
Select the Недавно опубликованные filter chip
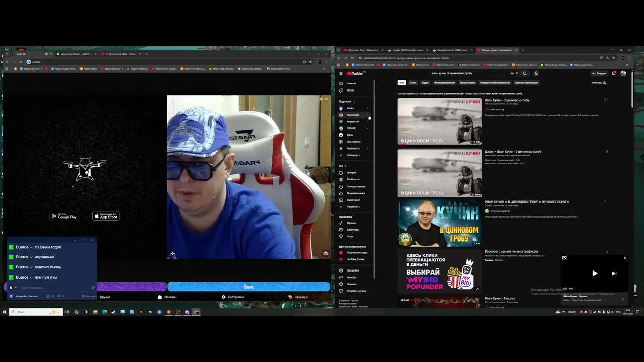coord(495,83)
